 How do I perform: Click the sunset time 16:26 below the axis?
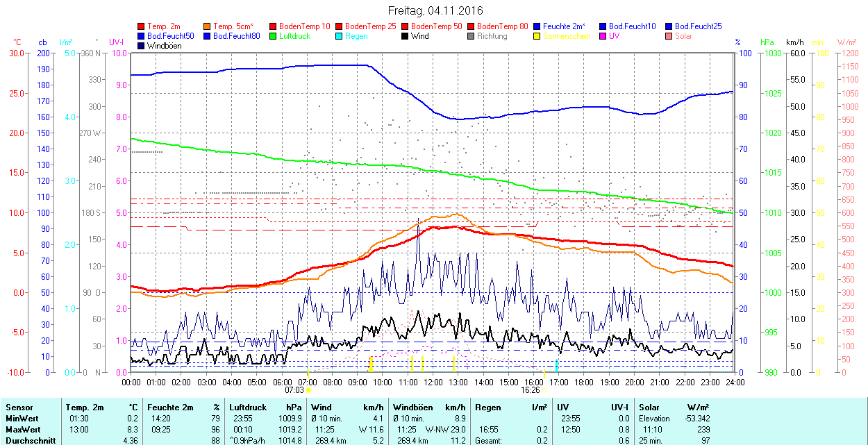[531, 390]
